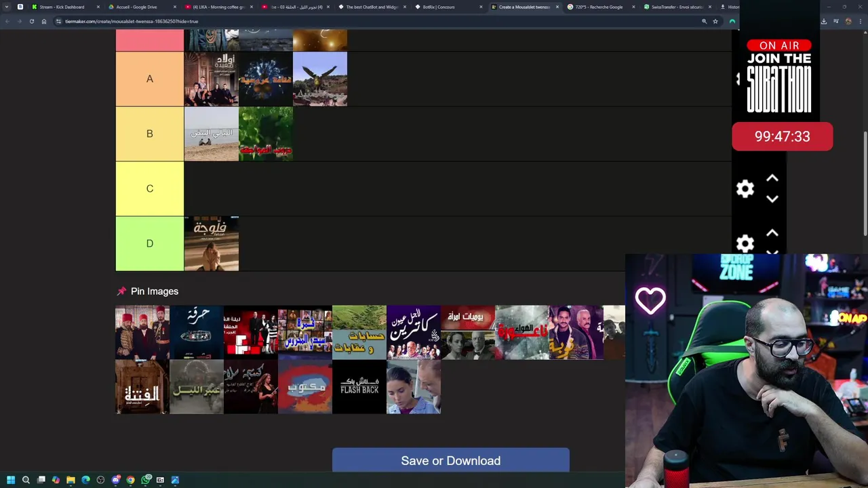Select the green leaves poster in tier B
The image size is (868, 488).
(x=266, y=134)
